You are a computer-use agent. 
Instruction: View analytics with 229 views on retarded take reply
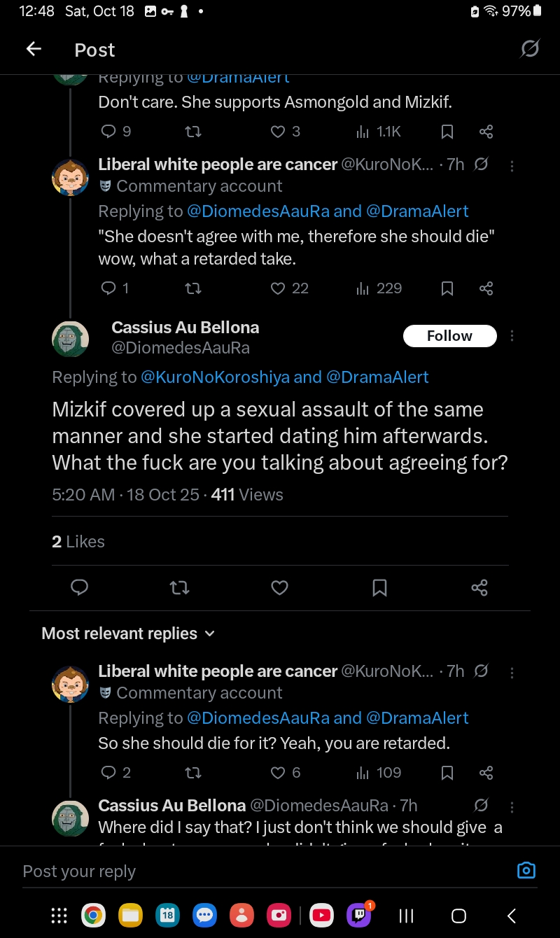pos(379,288)
